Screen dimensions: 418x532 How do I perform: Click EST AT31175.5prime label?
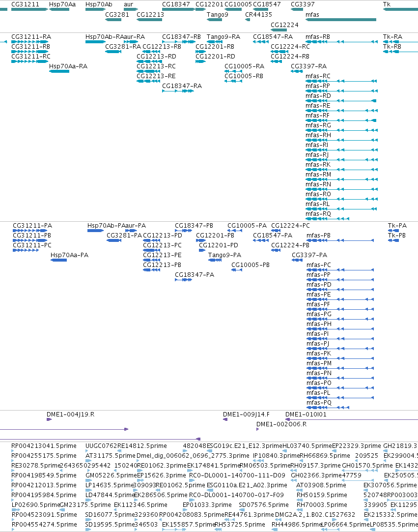111,456
